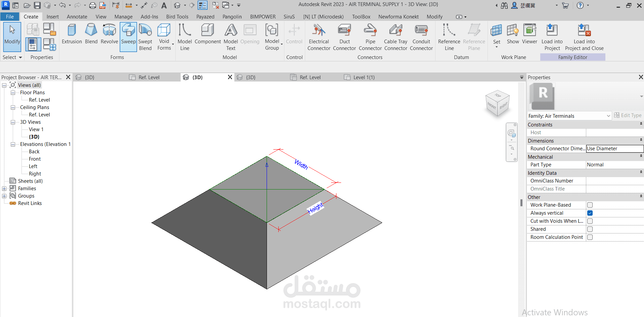Click the OmniClass Number field
Viewport: 644px width, 317px height.
(x=615, y=181)
